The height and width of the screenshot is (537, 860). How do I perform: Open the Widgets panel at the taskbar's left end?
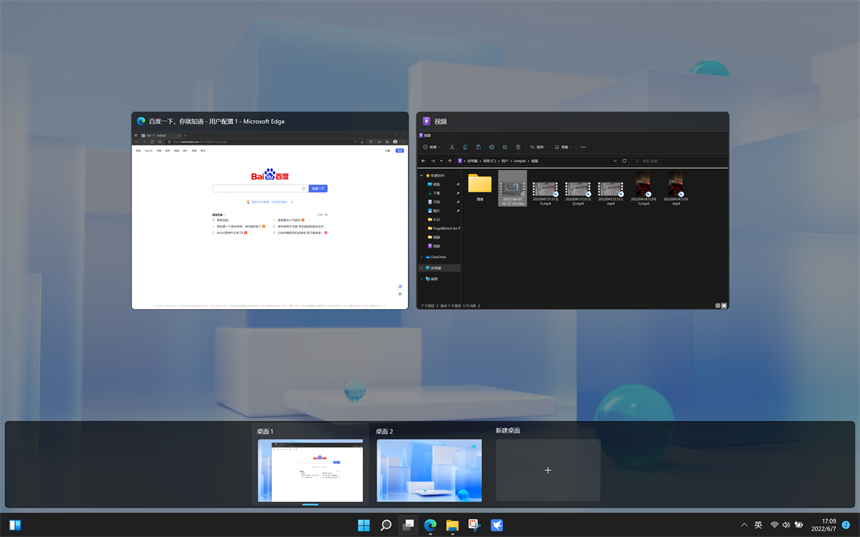pyautogui.click(x=15, y=525)
